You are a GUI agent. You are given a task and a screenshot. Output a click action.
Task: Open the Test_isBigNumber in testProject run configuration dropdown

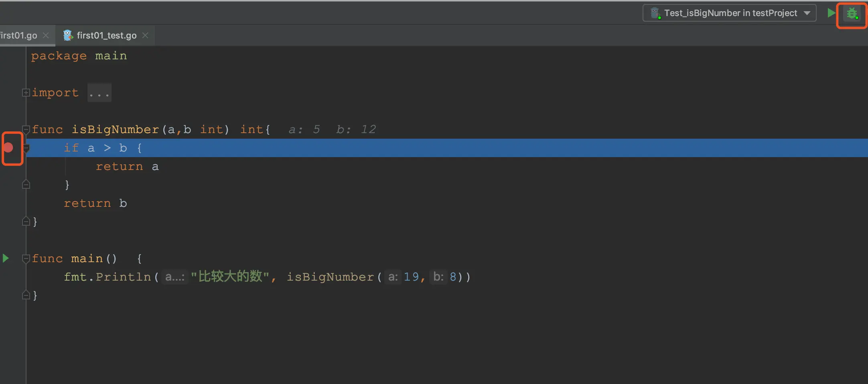729,13
